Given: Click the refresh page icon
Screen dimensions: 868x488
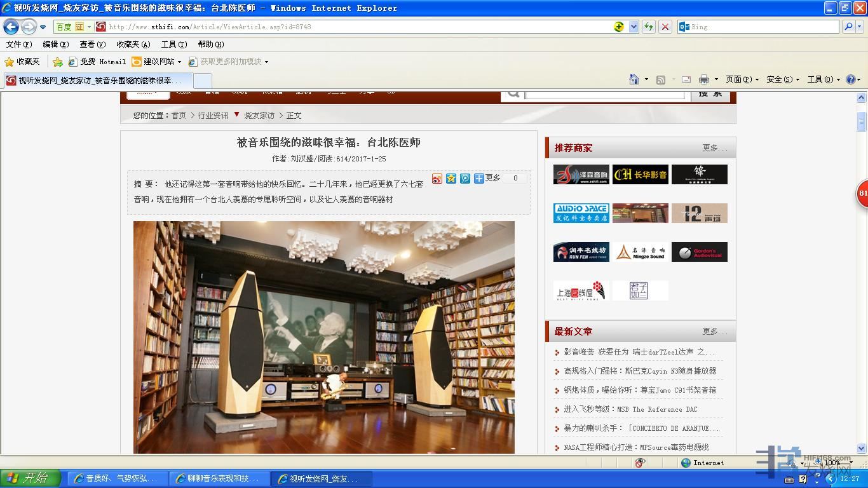Looking at the screenshot, I should 649,27.
